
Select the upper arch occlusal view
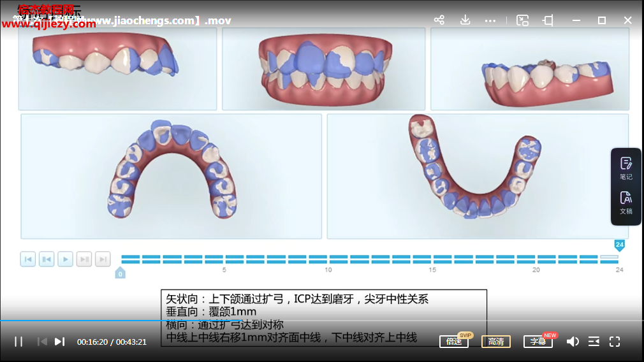pos(172,177)
